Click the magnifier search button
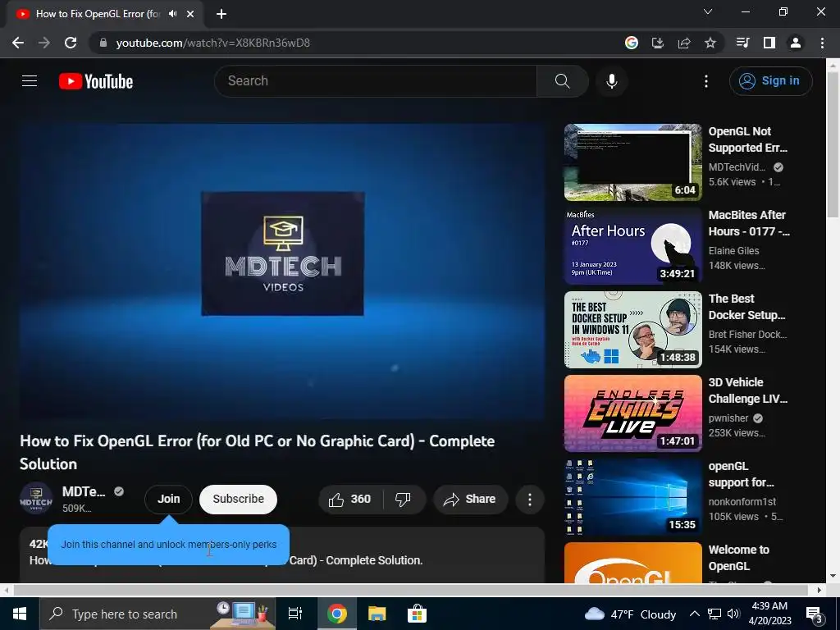 562,81
